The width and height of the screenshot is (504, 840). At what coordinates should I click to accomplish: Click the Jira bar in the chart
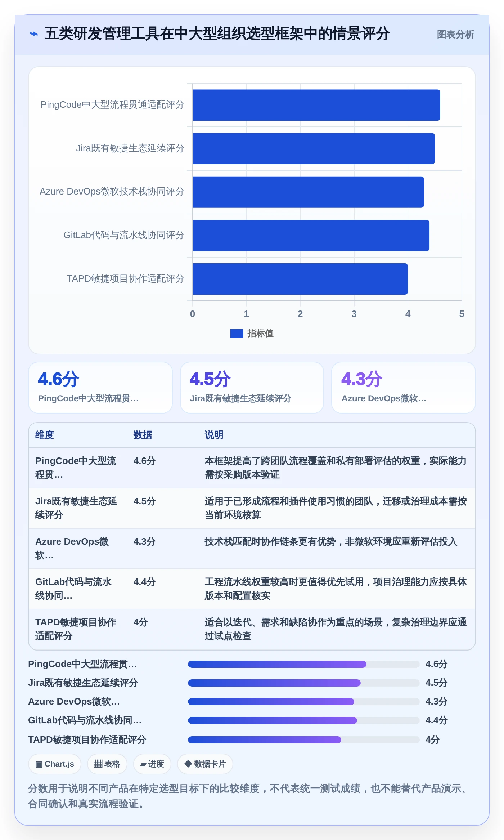pos(314,148)
